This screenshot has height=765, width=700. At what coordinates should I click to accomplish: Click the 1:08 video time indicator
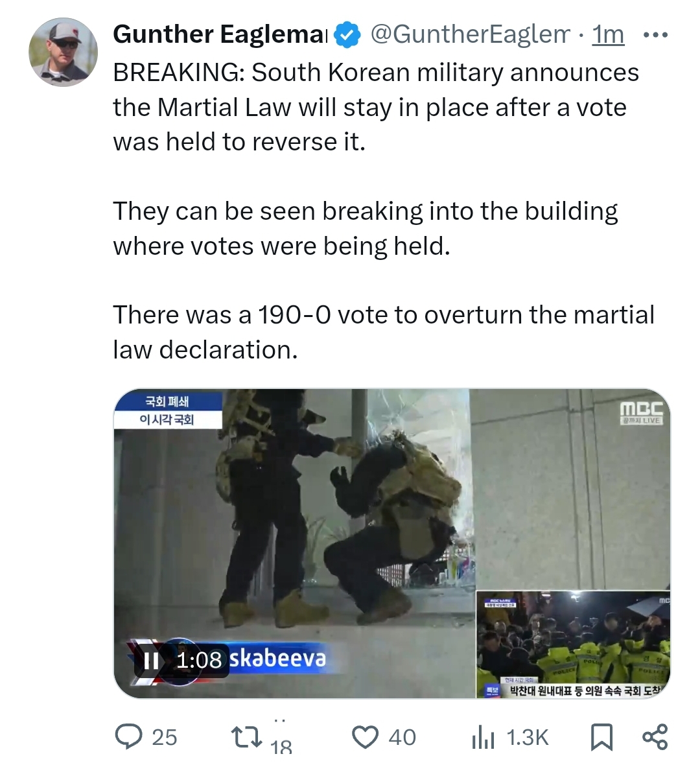(199, 660)
